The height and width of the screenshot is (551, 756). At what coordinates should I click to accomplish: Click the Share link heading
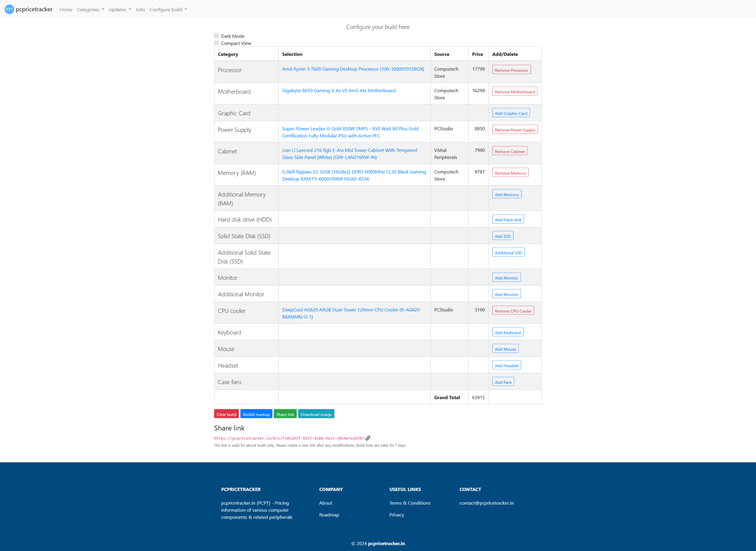229,428
